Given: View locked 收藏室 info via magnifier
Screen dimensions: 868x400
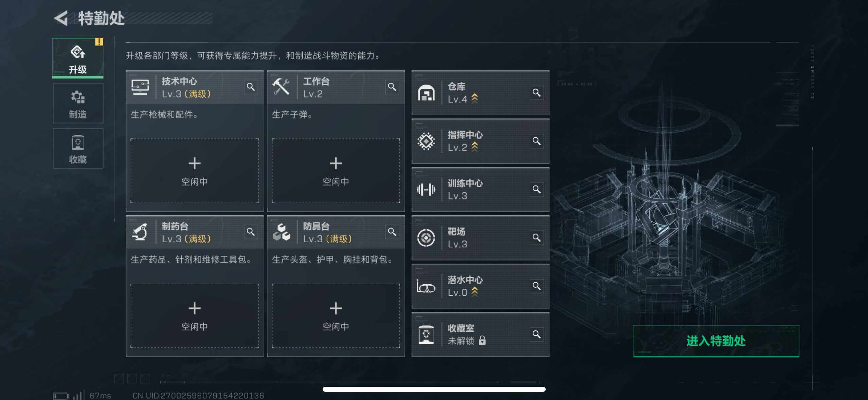Looking at the screenshot, I should click(x=537, y=334).
